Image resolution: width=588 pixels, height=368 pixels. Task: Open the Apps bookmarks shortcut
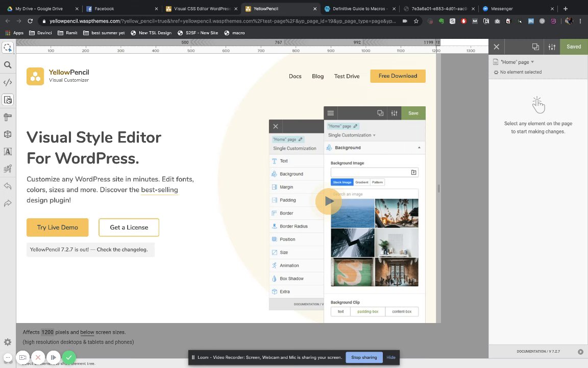pos(14,33)
